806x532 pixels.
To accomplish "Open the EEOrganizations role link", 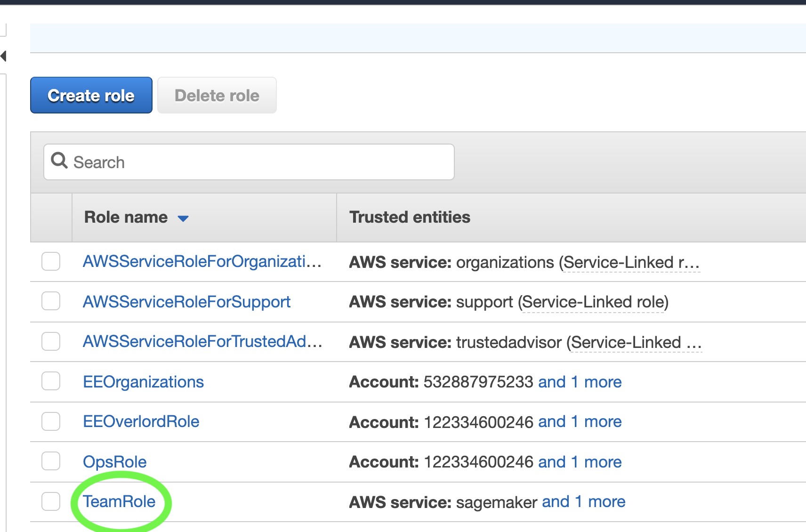I will point(144,382).
